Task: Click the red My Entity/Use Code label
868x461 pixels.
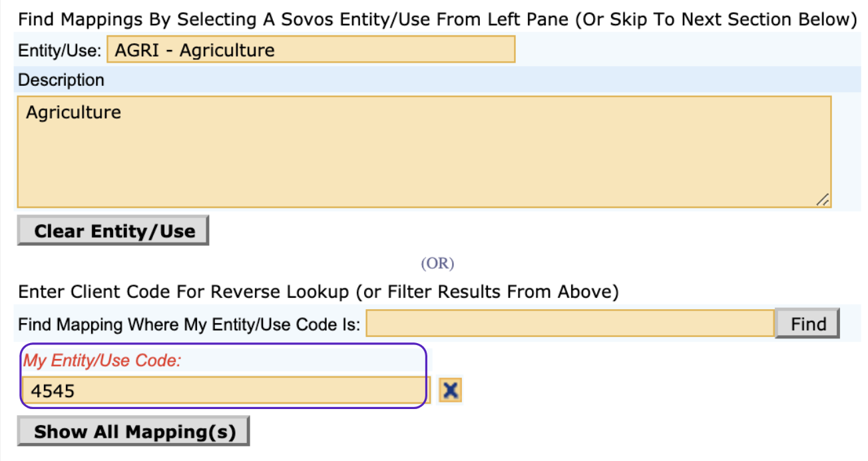Action: pyautogui.click(x=103, y=360)
